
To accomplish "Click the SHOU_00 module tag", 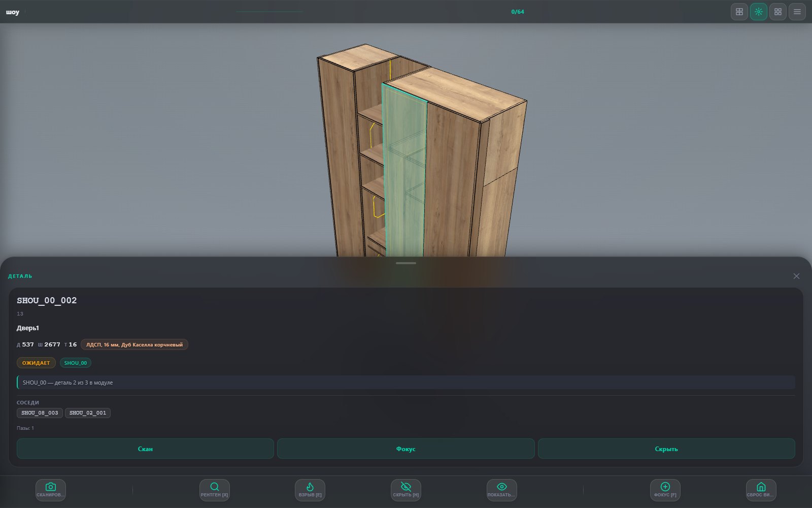I will click(76, 363).
